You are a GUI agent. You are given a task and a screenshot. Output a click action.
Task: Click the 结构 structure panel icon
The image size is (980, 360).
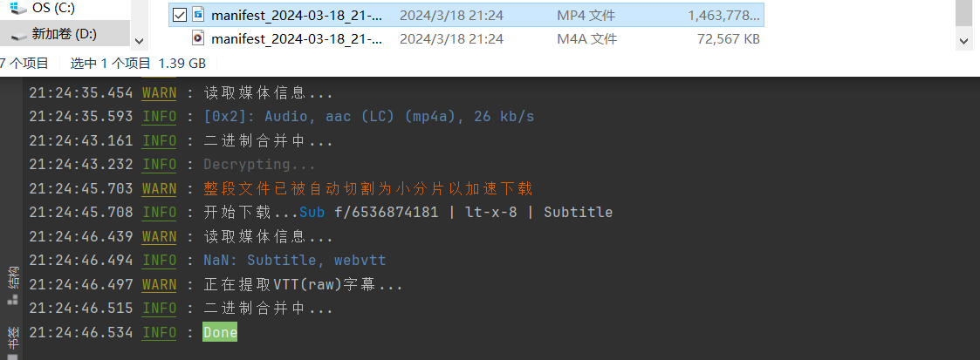[x=13, y=299]
